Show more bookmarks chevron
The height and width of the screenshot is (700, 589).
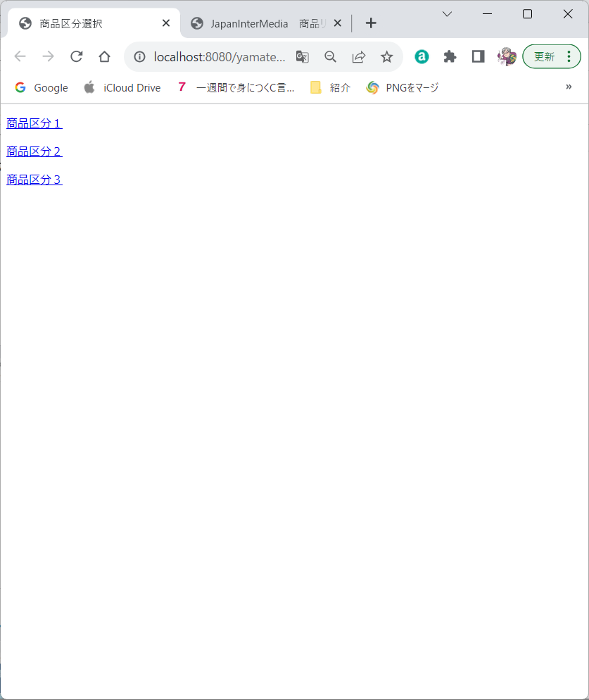(569, 87)
